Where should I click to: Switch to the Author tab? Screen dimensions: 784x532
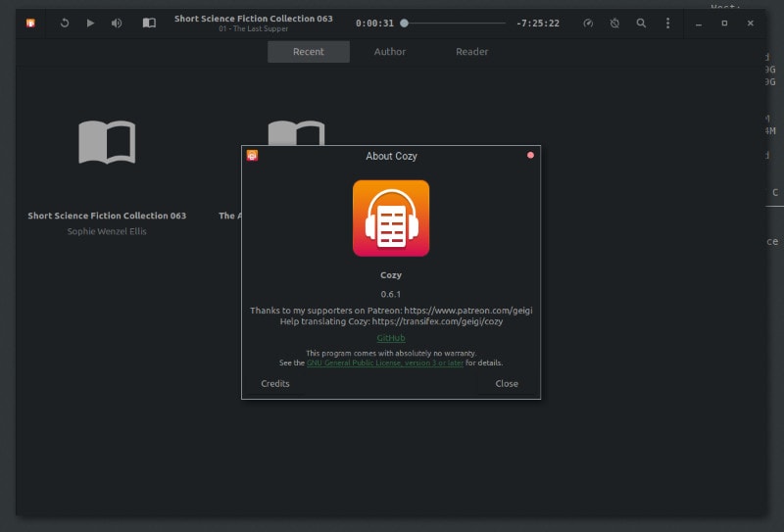[x=390, y=52]
